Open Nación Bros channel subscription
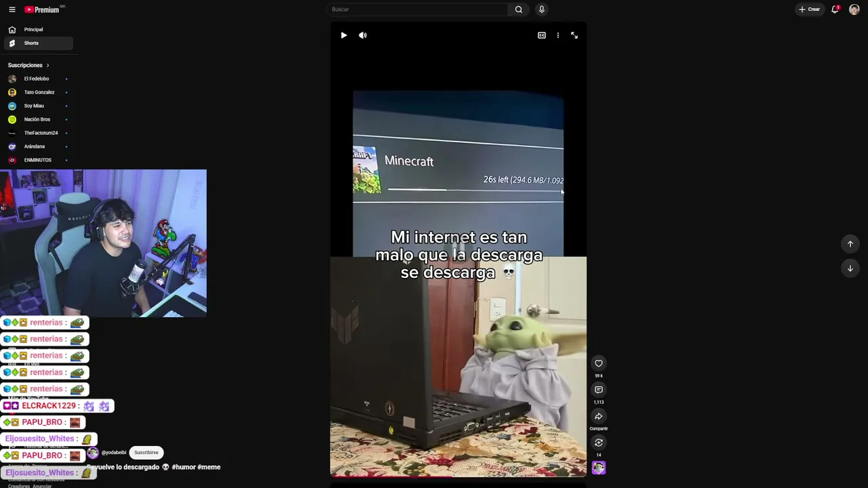Image resolution: width=868 pixels, height=488 pixels. (38, 119)
